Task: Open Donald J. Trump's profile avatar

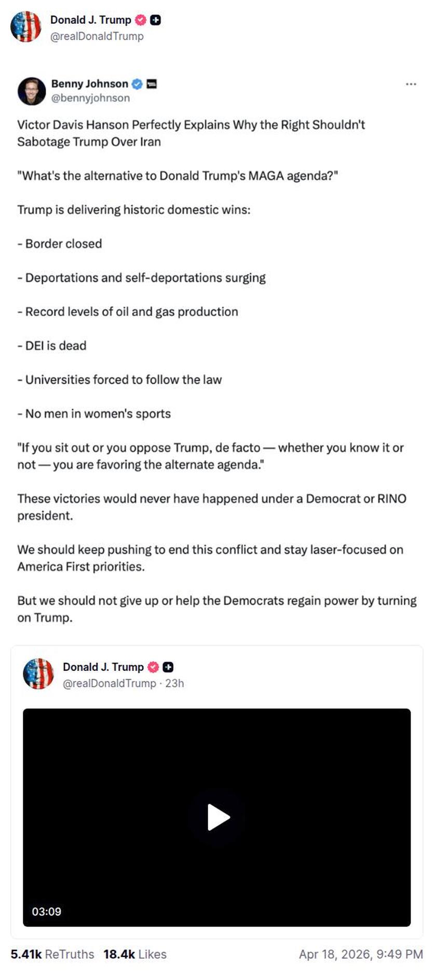Action: tap(25, 27)
